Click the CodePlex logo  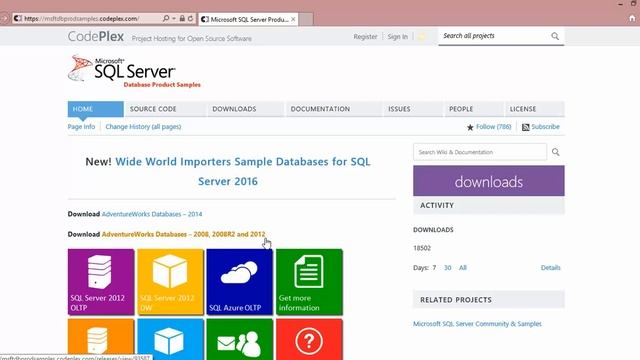pos(96,37)
